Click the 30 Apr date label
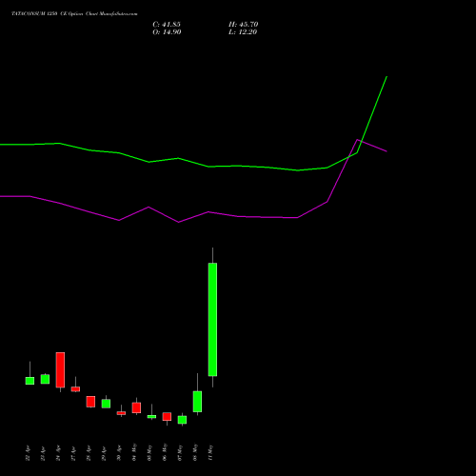The height and width of the screenshot is (476, 476). click(x=119, y=453)
